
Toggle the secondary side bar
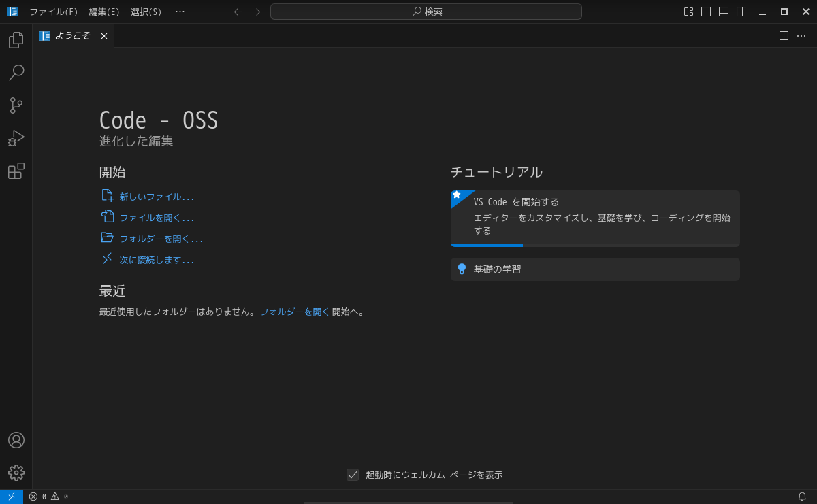tap(741, 12)
